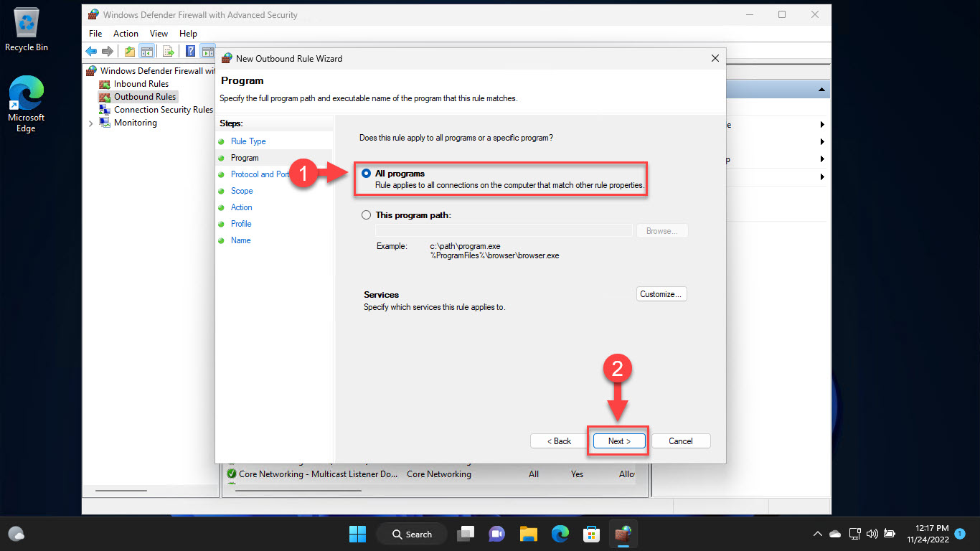Click the Next button in the wizard

618,441
